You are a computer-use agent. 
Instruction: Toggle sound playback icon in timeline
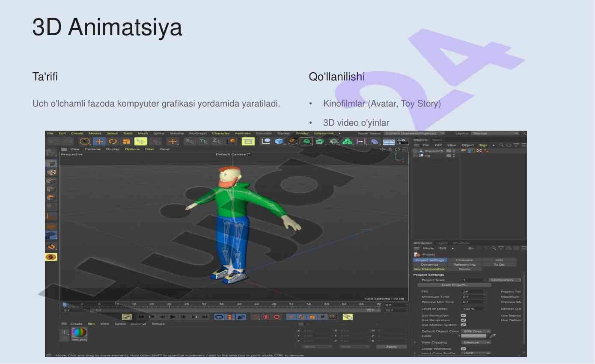241,317
